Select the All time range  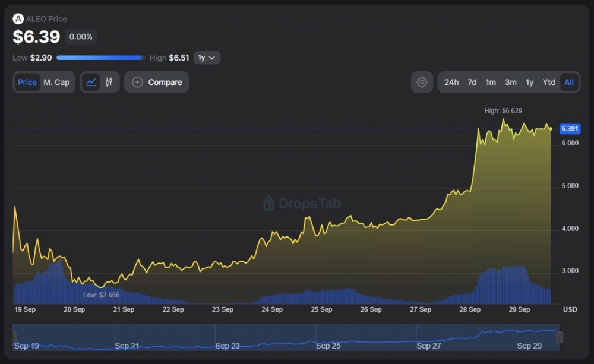569,83
